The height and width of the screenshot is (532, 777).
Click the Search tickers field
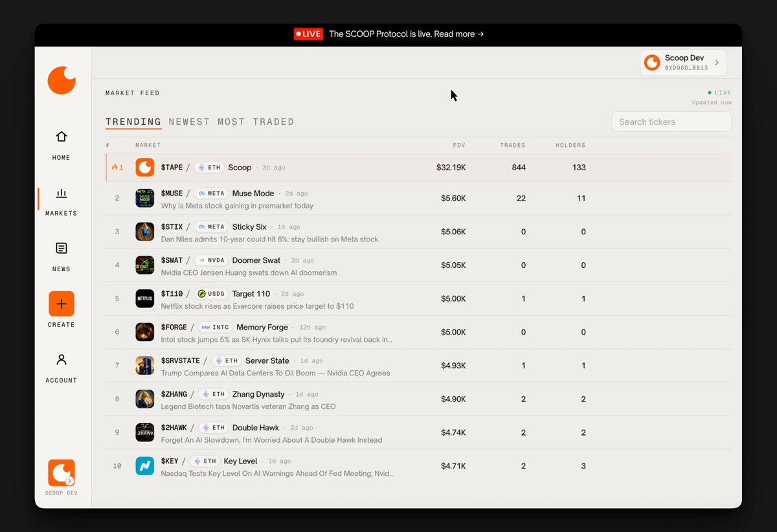(x=671, y=122)
